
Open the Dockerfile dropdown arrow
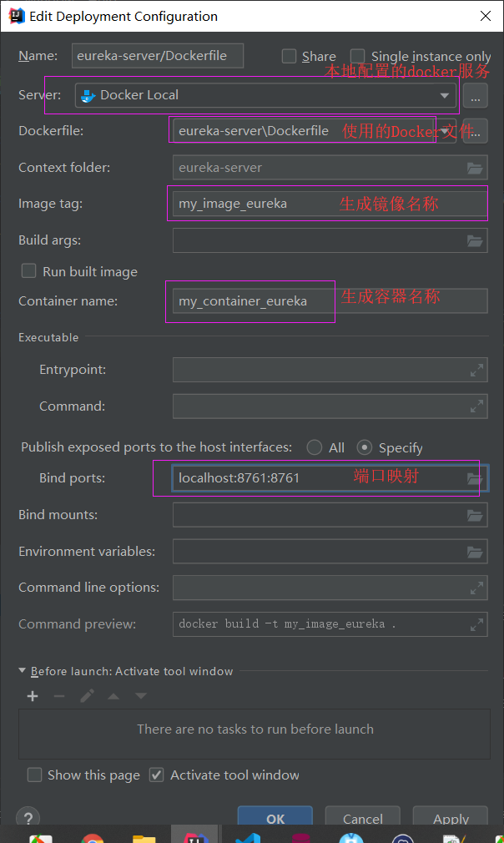coord(446,131)
